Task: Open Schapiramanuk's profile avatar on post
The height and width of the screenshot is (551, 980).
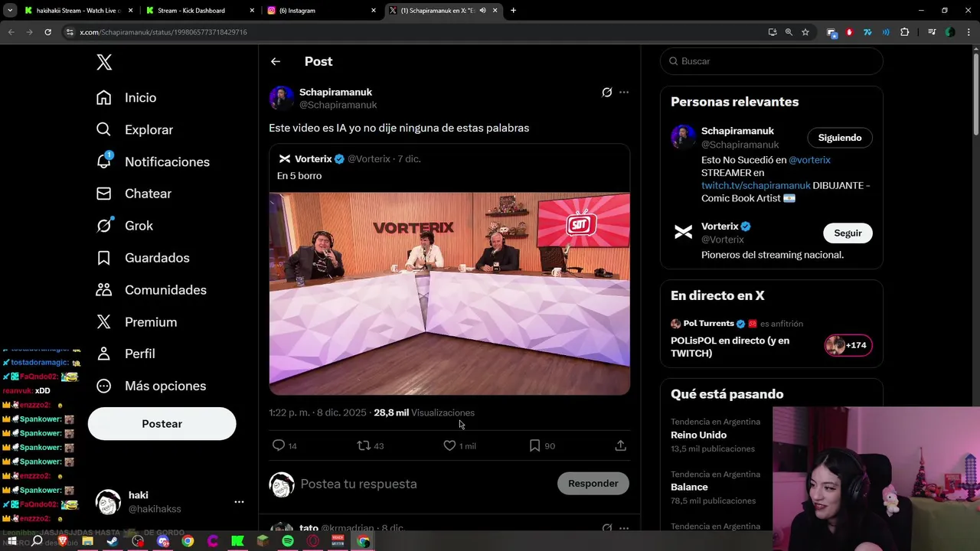Action: coord(281,98)
